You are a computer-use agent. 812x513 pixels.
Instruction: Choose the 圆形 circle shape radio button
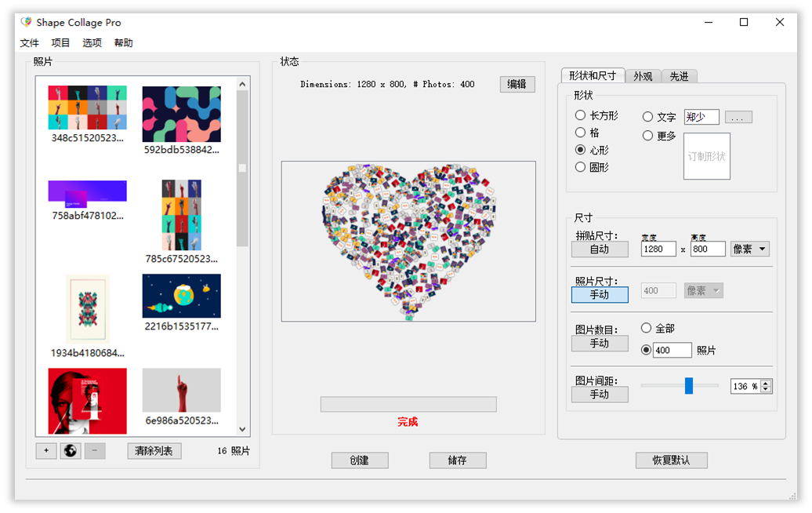[581, 166]
